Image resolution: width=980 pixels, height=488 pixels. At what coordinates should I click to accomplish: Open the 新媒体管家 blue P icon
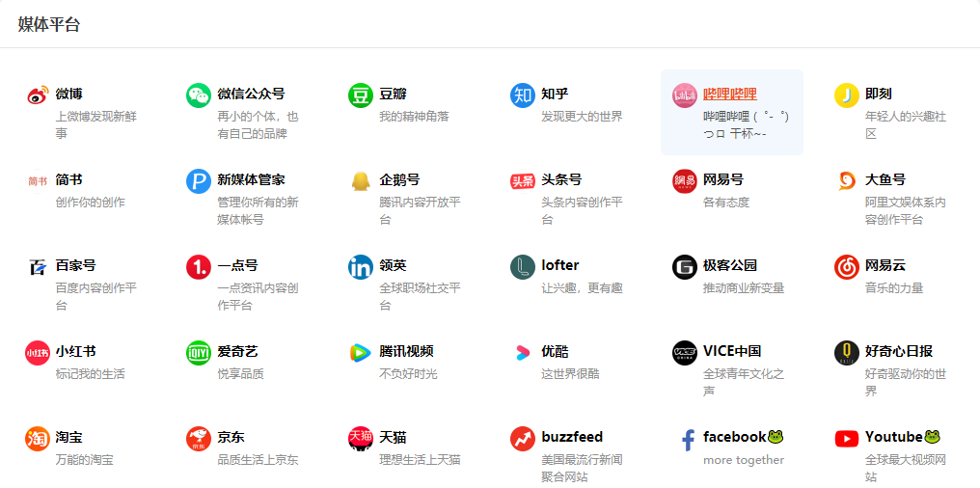click(199, 181)
